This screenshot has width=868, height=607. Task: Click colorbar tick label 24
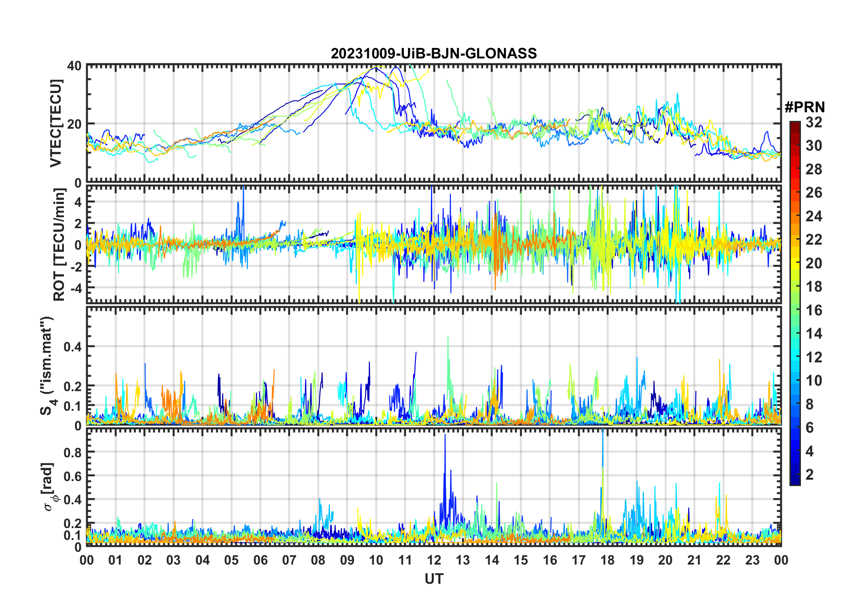tap(814, 216)
